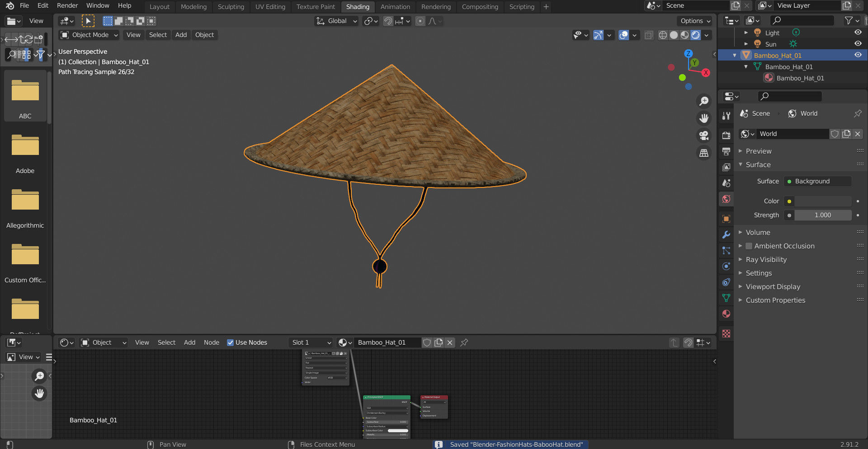Image resolution: width=868 pixels, height=449 pixels.
Task: Click the outliner search field
Action: pyautogui.click(x=802, y=20)
